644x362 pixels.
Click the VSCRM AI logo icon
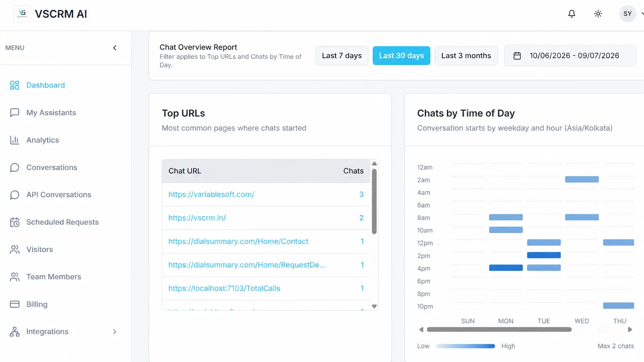point(22,14)
